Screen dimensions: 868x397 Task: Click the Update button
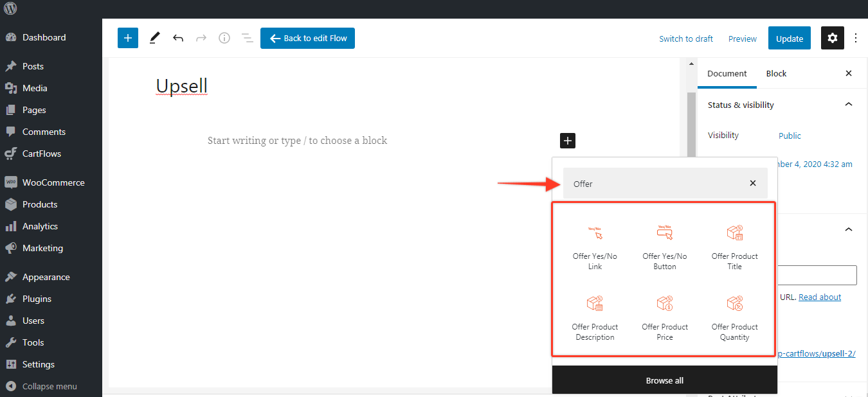click(x=789, y=39)
